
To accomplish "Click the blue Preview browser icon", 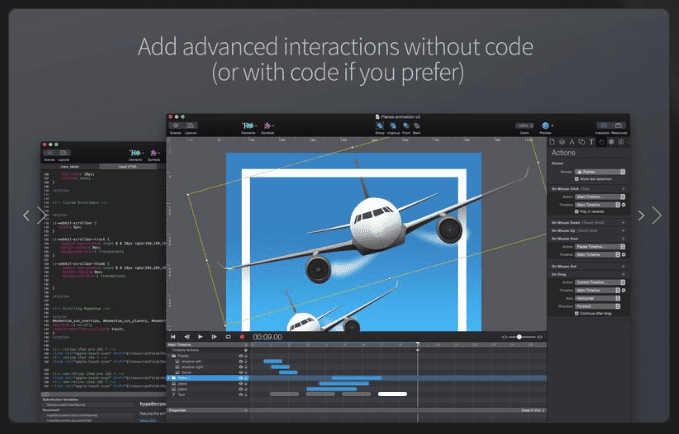I will 546,126.
